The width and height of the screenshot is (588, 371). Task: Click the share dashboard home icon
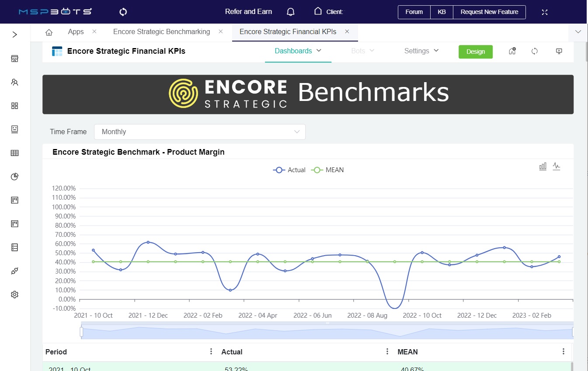tap(512, 51)
